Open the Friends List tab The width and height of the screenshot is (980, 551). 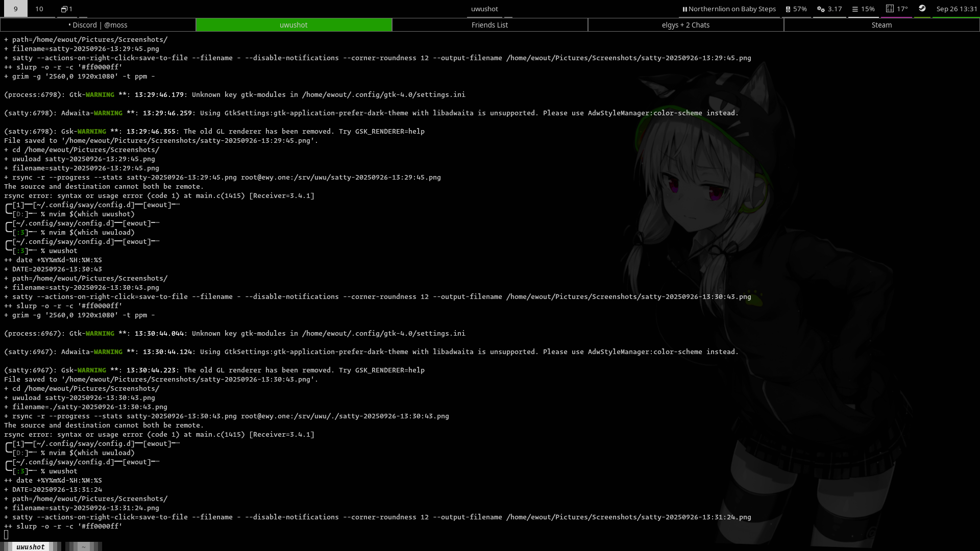[x=489, y=25]
